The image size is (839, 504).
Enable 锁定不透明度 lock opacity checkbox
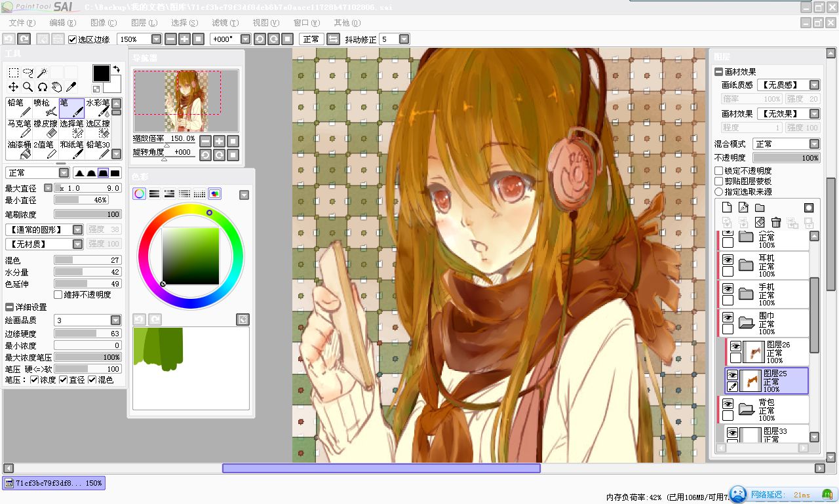719,170
